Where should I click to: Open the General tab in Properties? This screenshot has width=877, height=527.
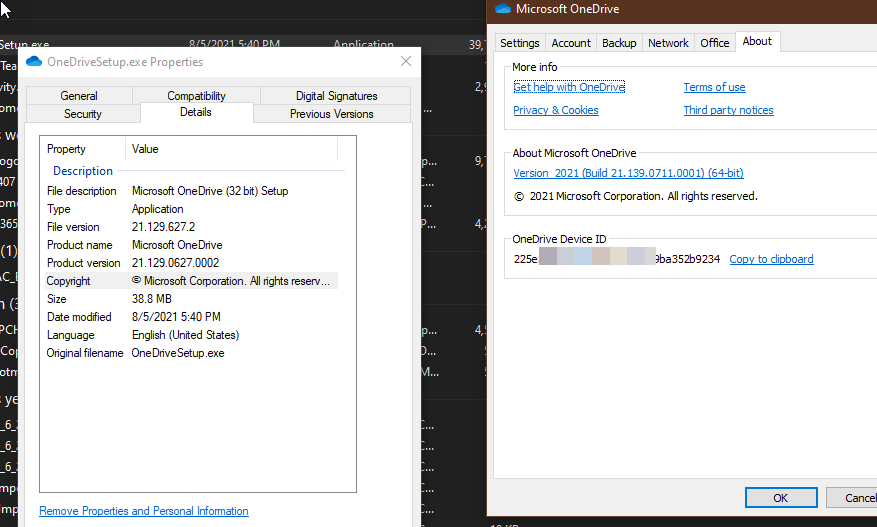(x=79, y=96)
